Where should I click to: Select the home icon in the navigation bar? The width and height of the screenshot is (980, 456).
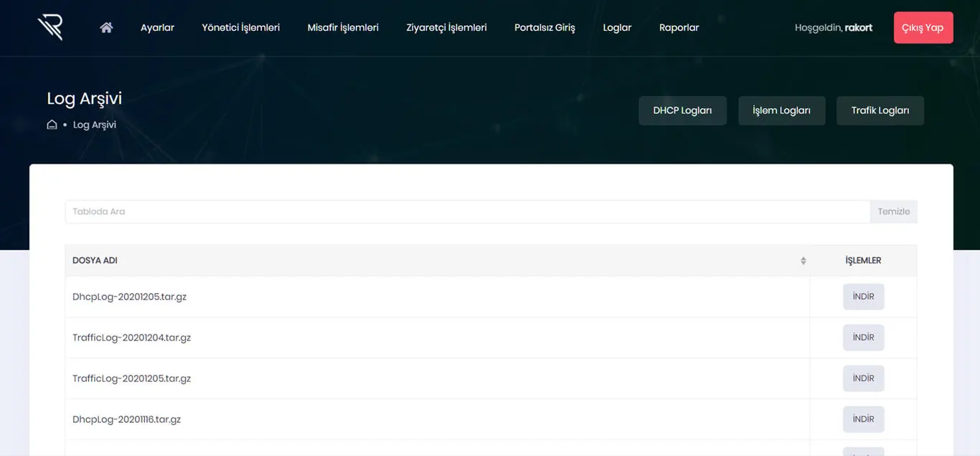105,27
